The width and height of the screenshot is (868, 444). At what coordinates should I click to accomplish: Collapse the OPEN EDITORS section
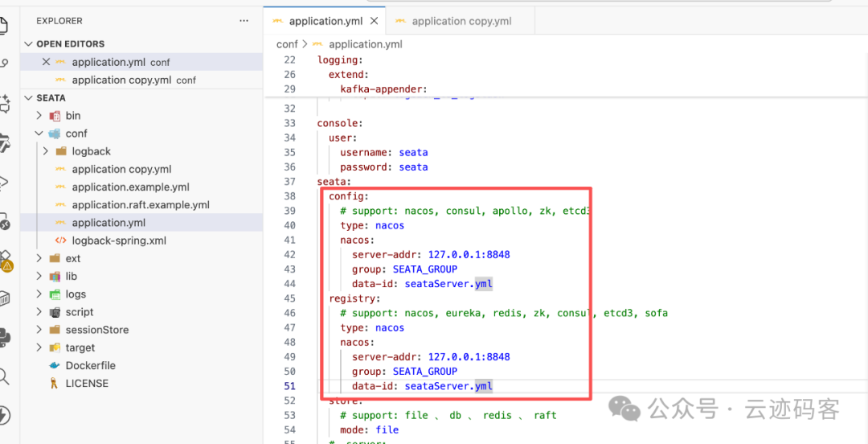pos(30,44)
